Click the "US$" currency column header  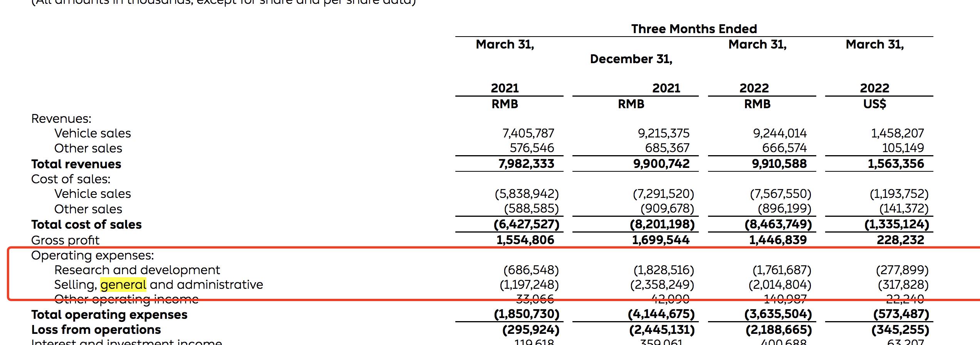(874, 104)
